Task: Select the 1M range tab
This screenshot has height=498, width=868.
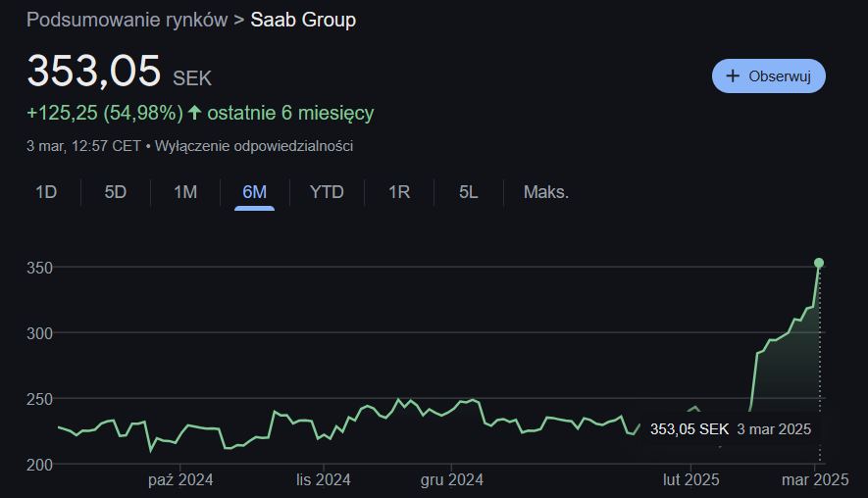Action: [x=185, y=192]
